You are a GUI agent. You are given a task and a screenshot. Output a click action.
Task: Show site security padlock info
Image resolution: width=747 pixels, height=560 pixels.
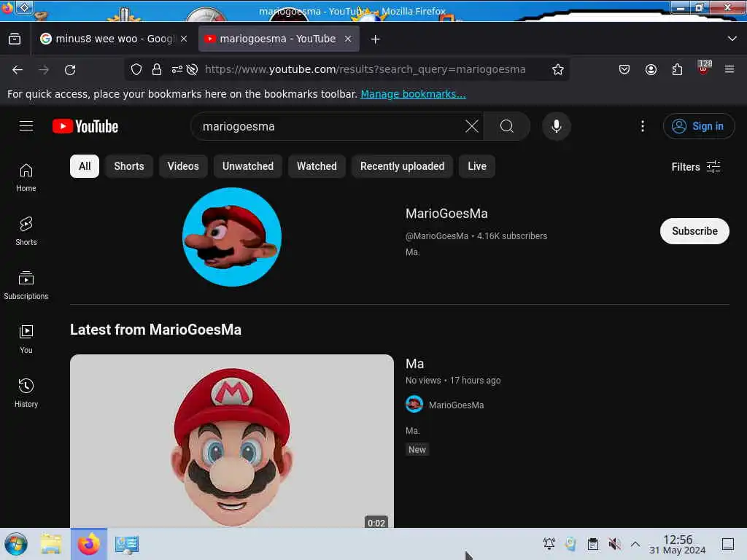(157, 69)
